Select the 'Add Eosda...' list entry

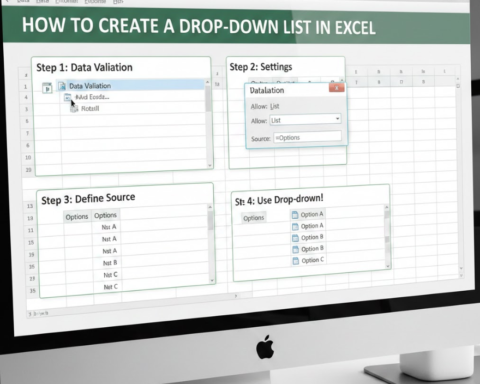click(x=92, y=97)
